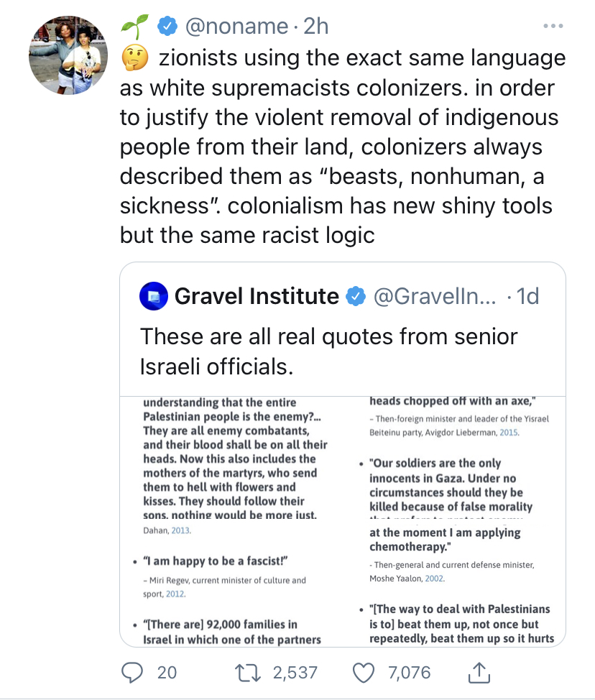This screenshot has height=700, width=595.
Task: Open the Gravel Institute avatar icon
Action: (x=154, y=296)
